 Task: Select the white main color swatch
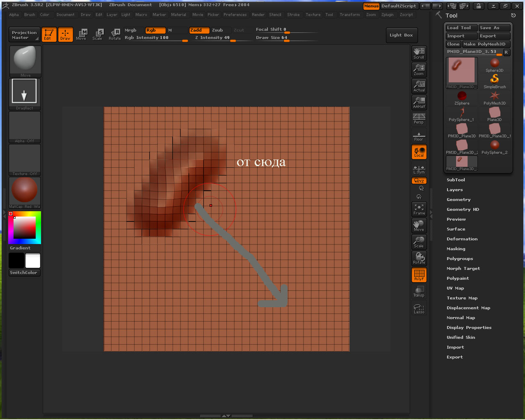point(33,260)
